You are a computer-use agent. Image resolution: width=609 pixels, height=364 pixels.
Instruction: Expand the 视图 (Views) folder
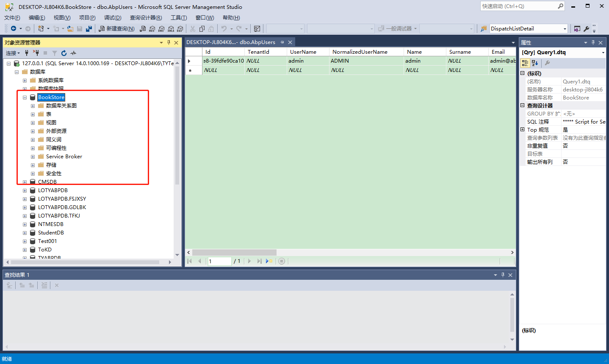[33, 123]
